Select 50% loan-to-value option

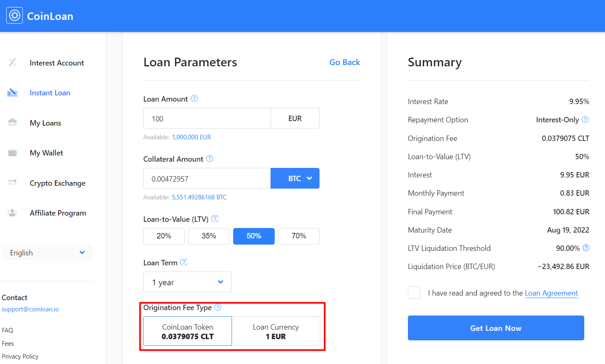tap(254, 236)
